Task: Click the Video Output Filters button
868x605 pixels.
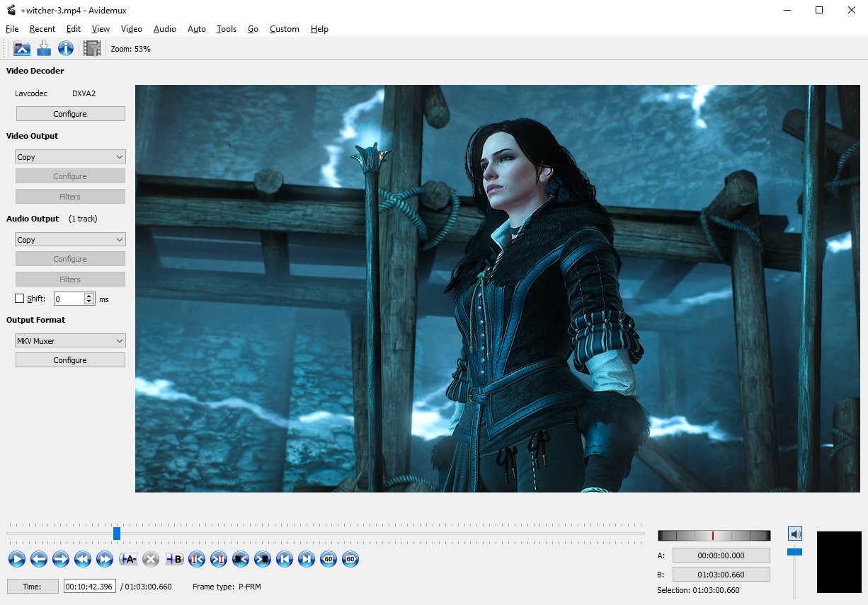Action: click(x=70, y=197)
